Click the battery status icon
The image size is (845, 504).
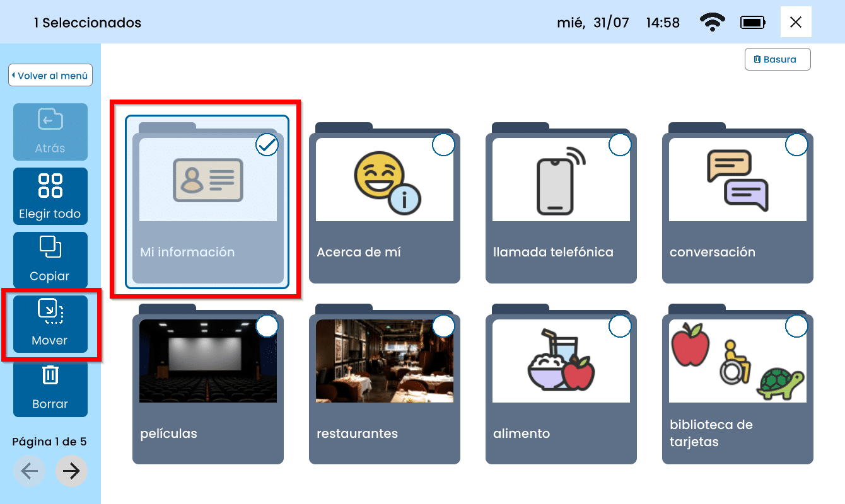(753, 23)
